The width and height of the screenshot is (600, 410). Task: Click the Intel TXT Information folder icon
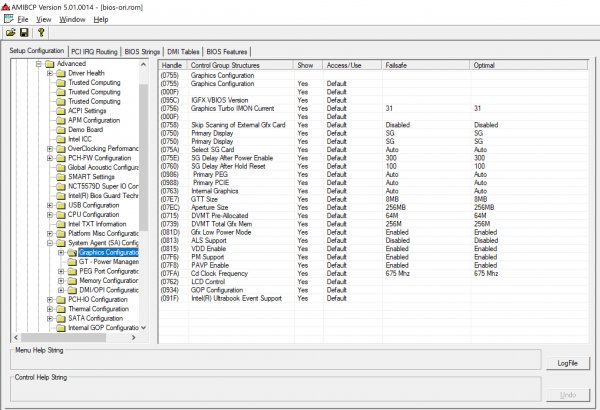point(61,224)
